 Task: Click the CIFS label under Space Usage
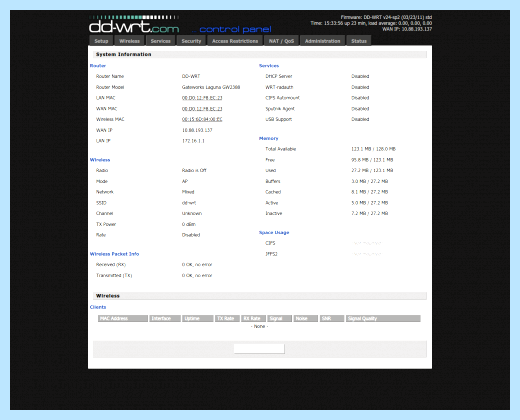pyautogui.click(x=270, y=243)
